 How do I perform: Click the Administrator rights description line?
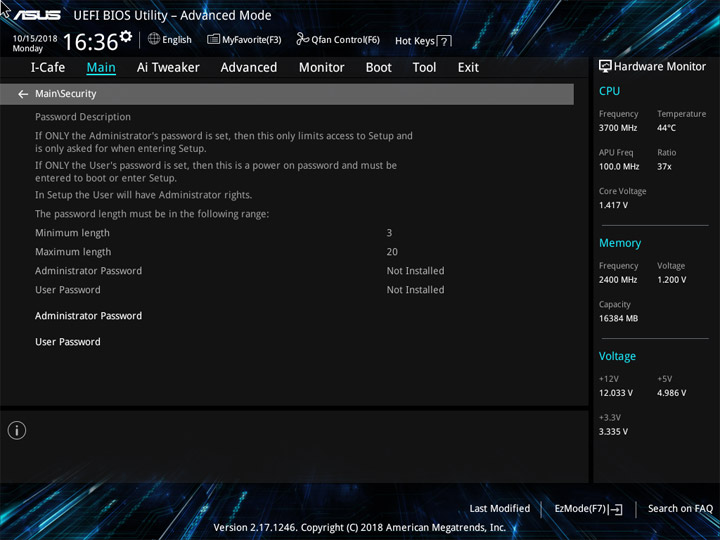[143, 195]
